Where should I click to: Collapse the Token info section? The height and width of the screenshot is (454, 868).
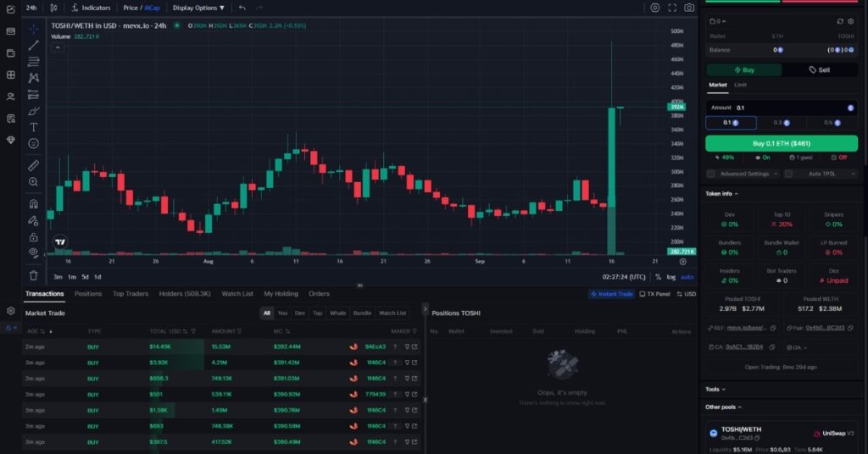tap(721, 194)
